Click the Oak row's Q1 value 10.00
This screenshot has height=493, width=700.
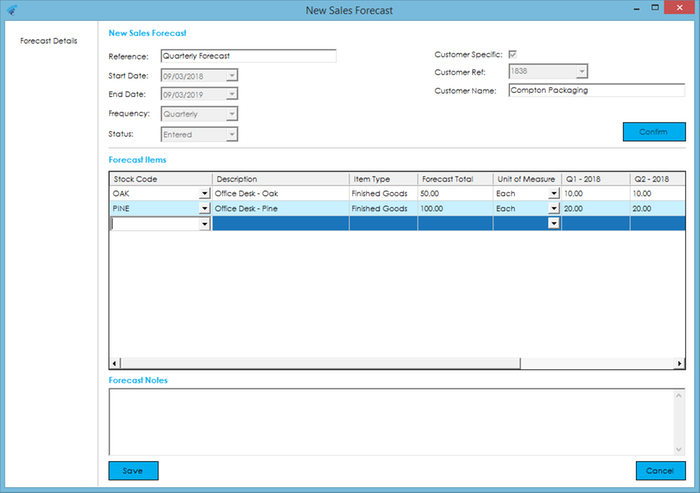[x=596, y=193]
